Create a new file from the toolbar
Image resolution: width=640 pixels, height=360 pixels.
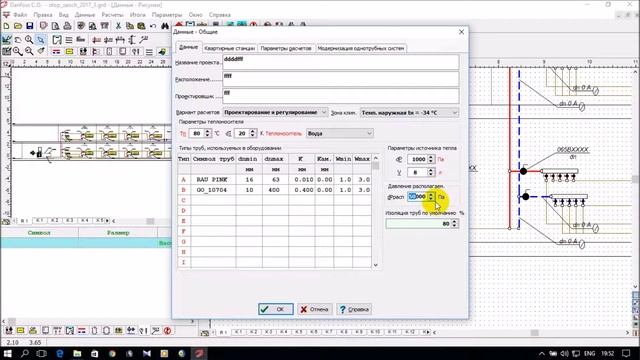(7, 26)
